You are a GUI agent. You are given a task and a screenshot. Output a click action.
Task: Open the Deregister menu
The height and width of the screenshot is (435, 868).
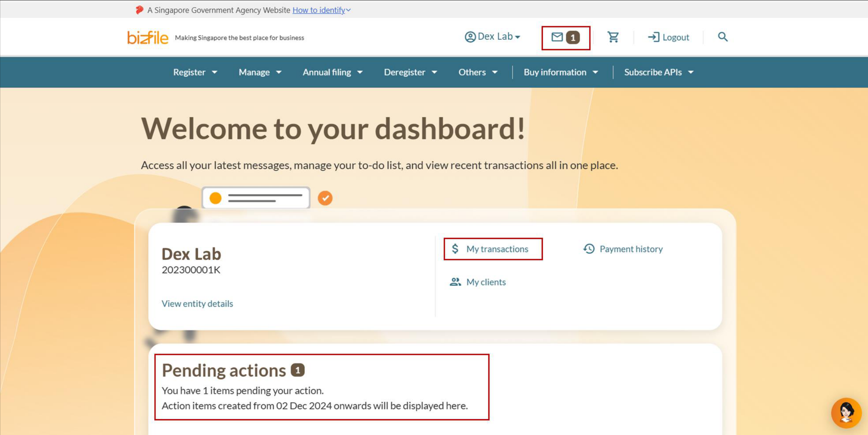[410, 72]
